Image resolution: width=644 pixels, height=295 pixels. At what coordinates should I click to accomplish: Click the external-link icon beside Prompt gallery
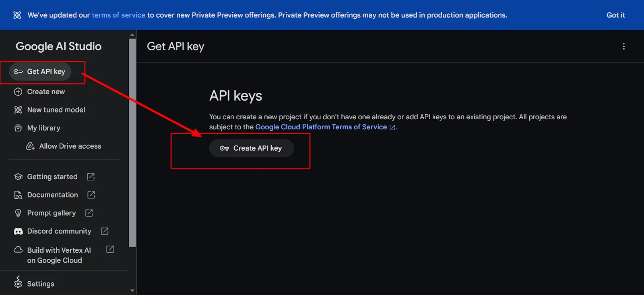[89, 213]
